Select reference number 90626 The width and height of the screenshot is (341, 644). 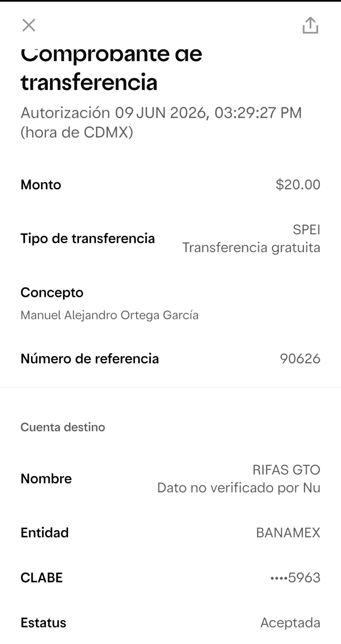[300, 359]
